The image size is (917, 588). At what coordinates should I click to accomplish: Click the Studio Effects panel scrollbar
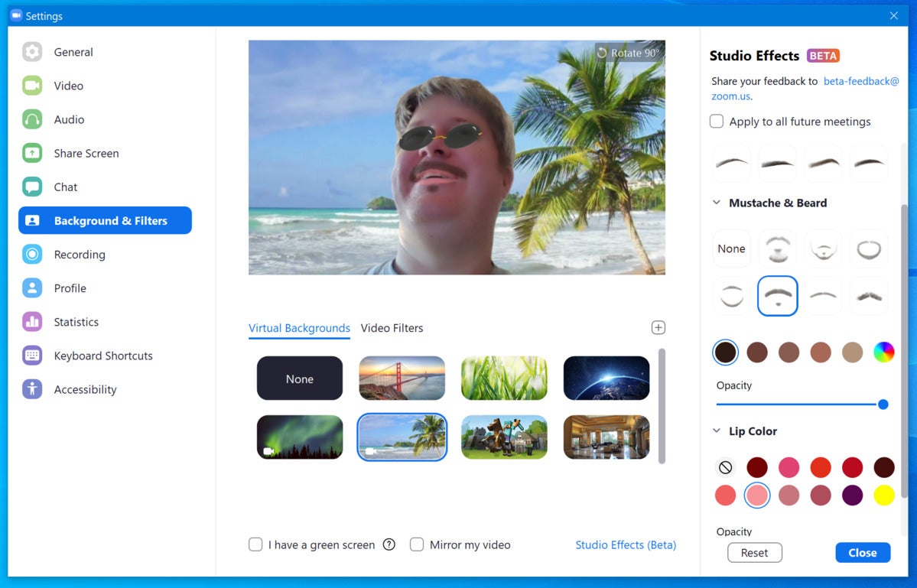tap(905, 351)
